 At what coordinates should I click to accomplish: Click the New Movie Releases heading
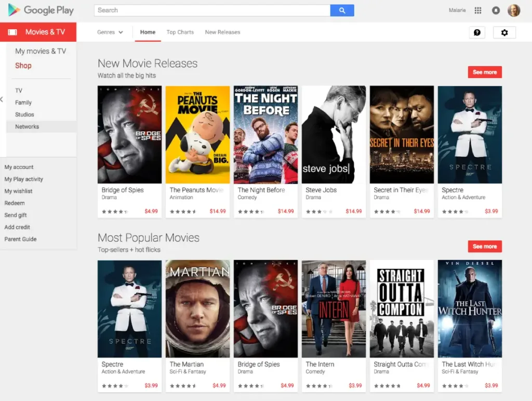coord(148,63)
